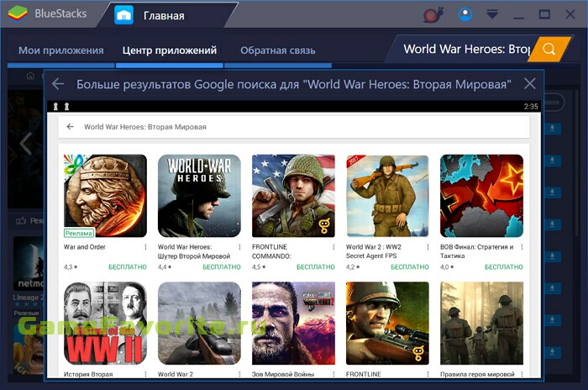The height and width of the screenshot is (390, 588).
Task: Open options menu for second-row World War 2
Action: 239,374
